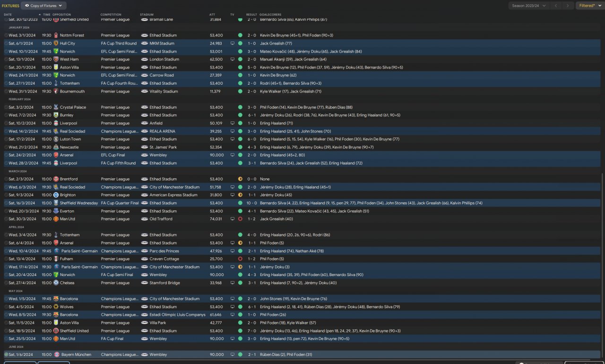Screen dimensions: 605x364
Task: Click the EFL Cup Final competition text
Action: tap(114, 155)
